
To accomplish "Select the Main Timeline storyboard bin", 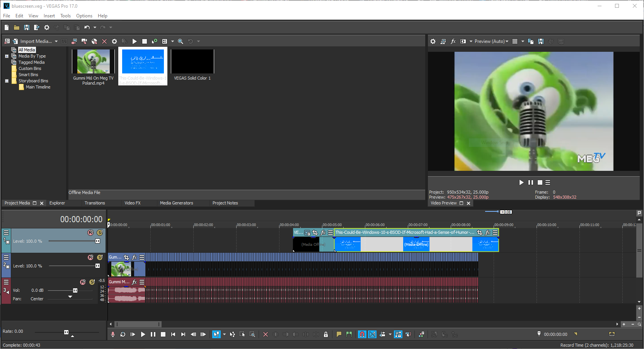I will (x=38, y=87).
